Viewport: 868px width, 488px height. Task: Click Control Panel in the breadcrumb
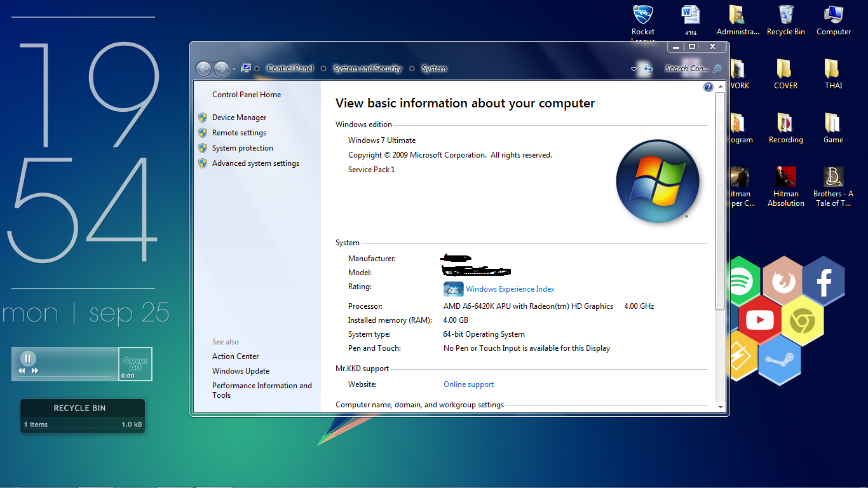[x=290, y=69]
